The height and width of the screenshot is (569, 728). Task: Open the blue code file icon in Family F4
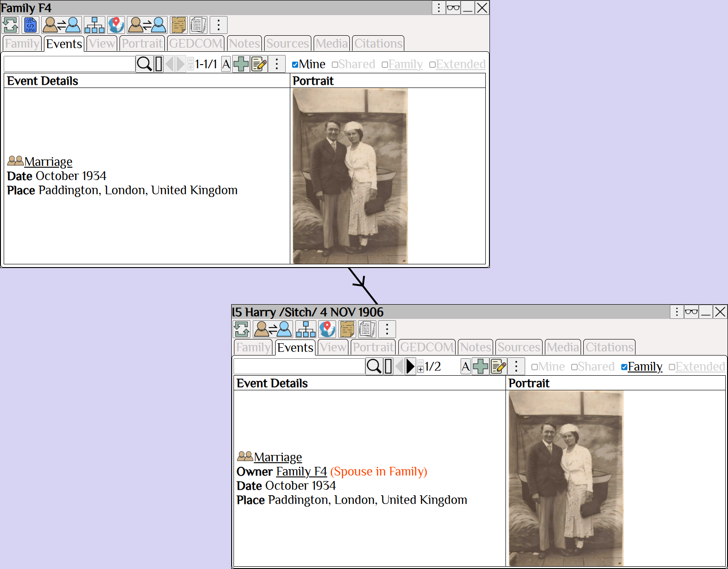coord(30,25)
